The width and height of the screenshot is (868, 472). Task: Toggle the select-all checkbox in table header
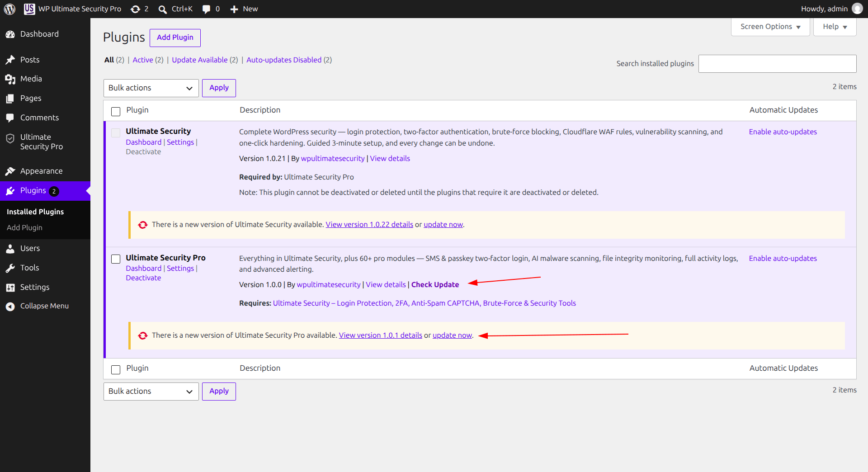[116, 111]
